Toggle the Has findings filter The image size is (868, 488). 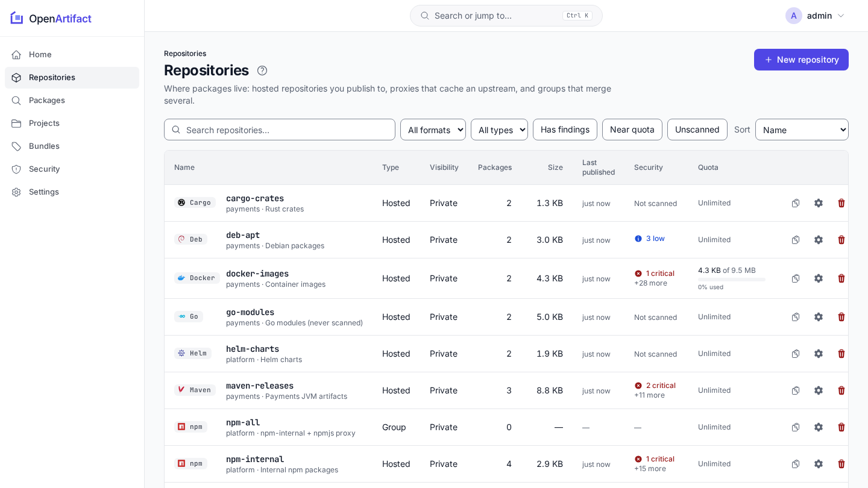click(565, 130)
